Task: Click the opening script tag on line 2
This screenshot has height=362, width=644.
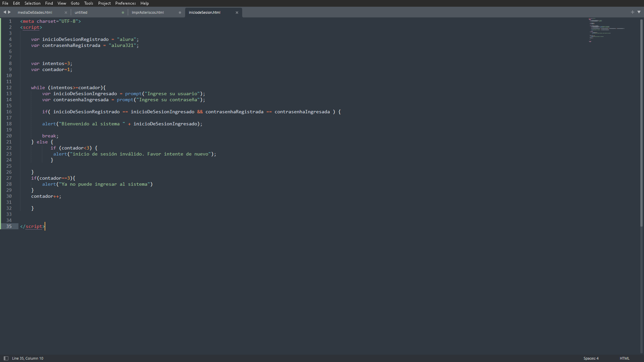Action: [31, 27]
